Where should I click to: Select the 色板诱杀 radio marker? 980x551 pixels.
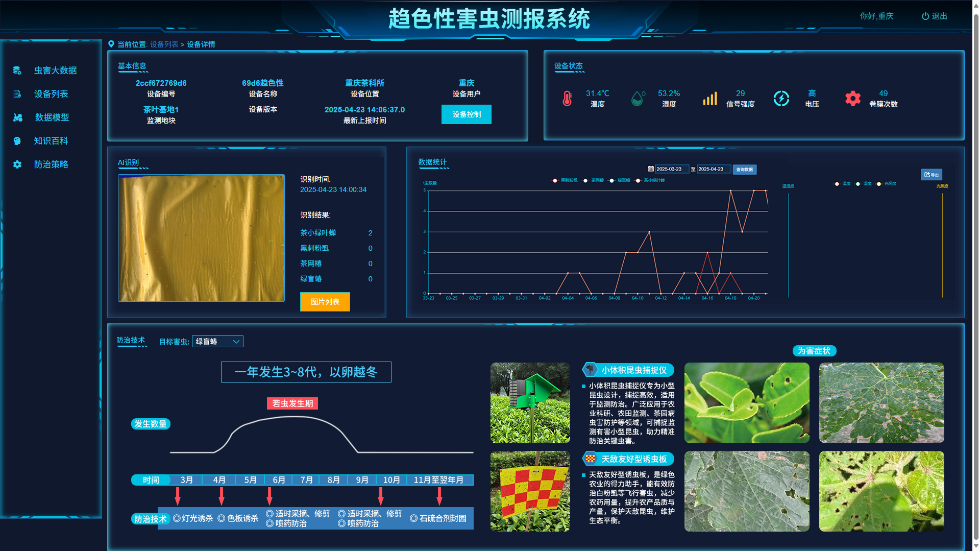[x=222, y=518]
